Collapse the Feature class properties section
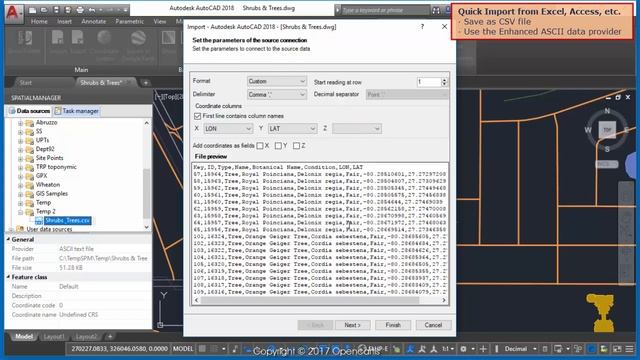The image size is (640, 360). (x=8, y=277)
